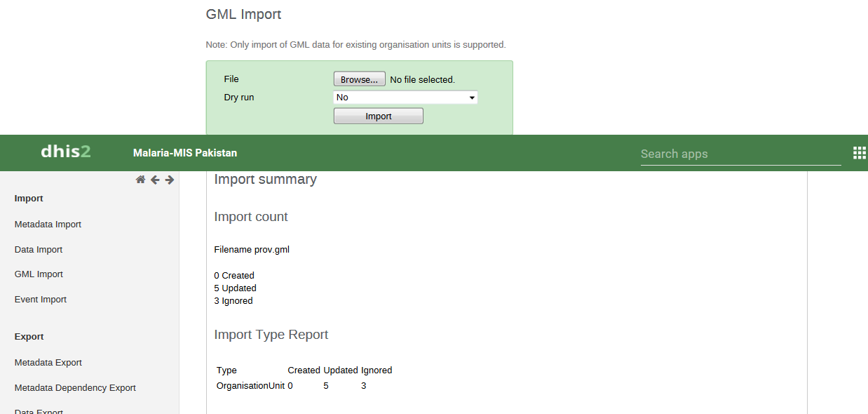Click the Import summary heading
868x414 pixels.
pos(265,180)
